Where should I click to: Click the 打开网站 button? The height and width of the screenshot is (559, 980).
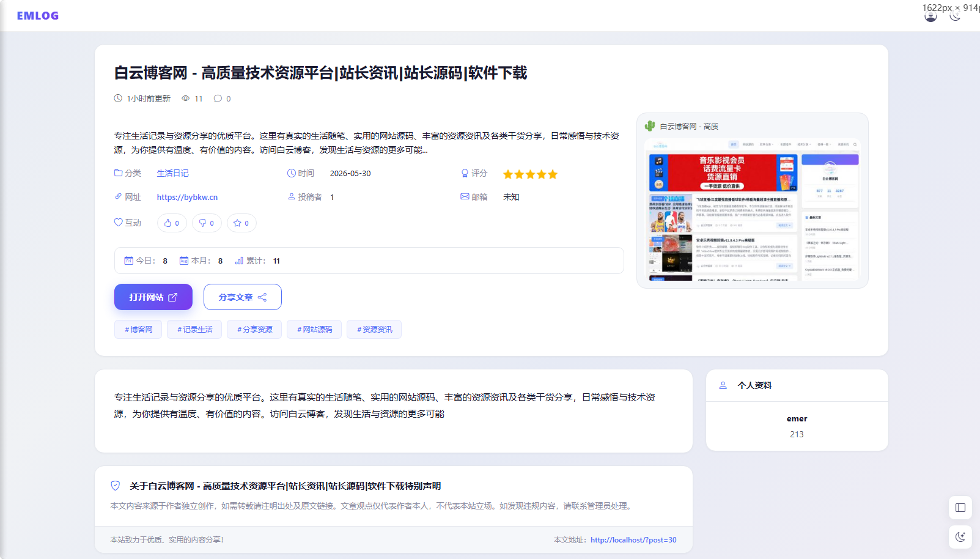153,297
